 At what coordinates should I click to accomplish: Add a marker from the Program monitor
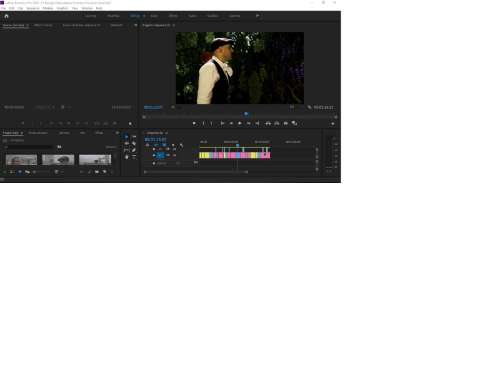coord(194,124)
